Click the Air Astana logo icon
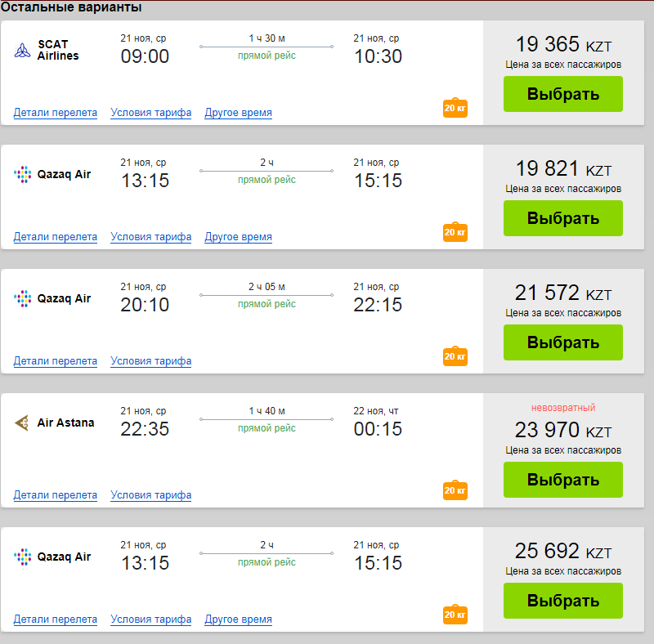Viewport: 654px width, 644px height. [x=22, y=423]
